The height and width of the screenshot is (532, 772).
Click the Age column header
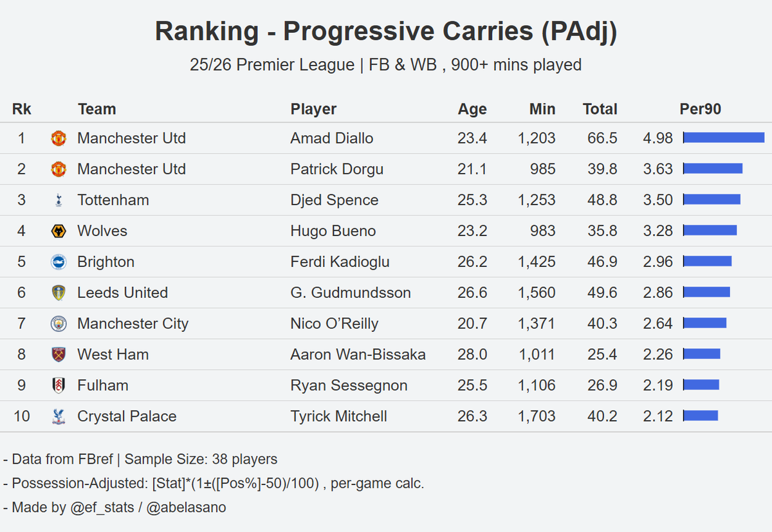tap(472, 109)
